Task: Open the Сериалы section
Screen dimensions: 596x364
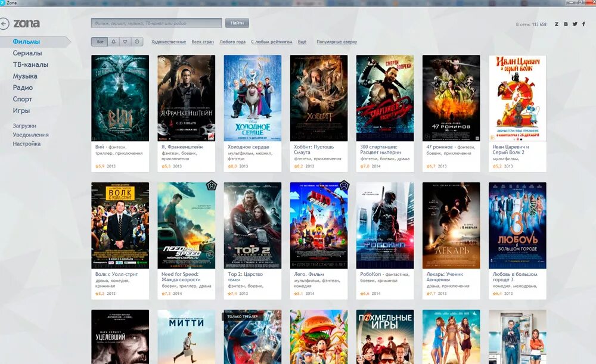Action: [27, 53]
